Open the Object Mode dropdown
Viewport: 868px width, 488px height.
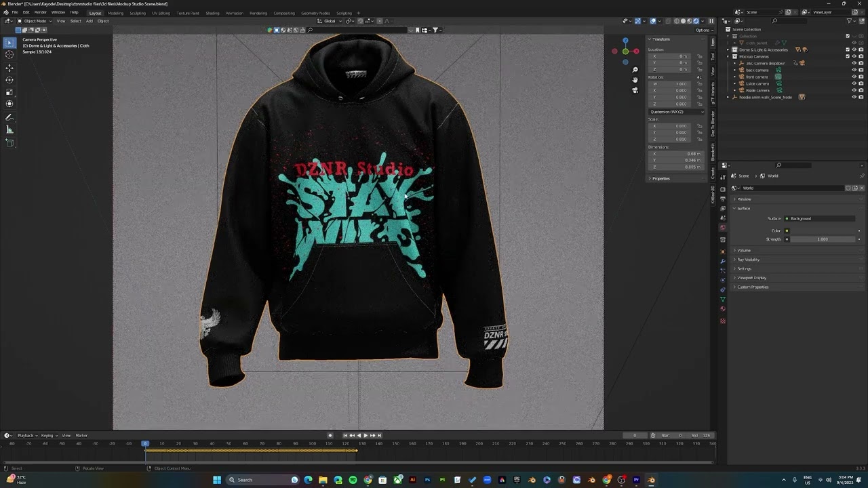point(35,21)
